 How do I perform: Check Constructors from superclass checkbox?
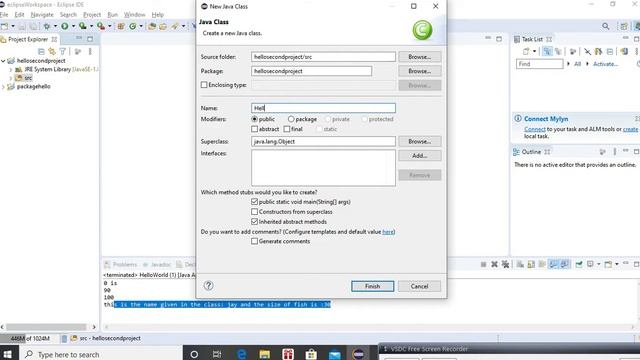pyautogui.click(x=255, y=212)
